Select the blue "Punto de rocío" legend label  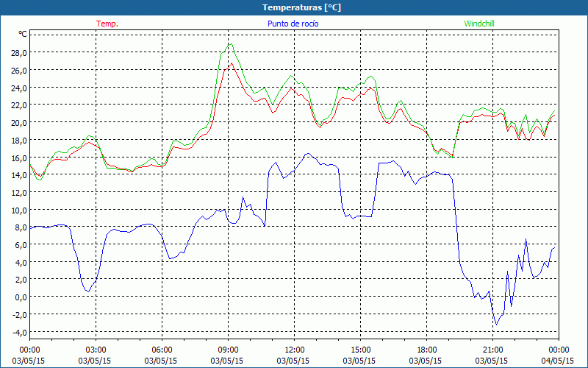[x=293, y=24]
